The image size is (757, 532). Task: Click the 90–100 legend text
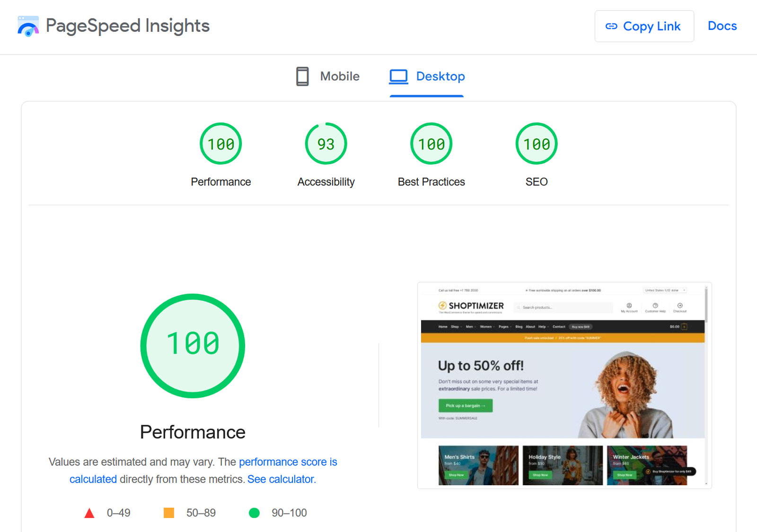[x=289, y=513]
